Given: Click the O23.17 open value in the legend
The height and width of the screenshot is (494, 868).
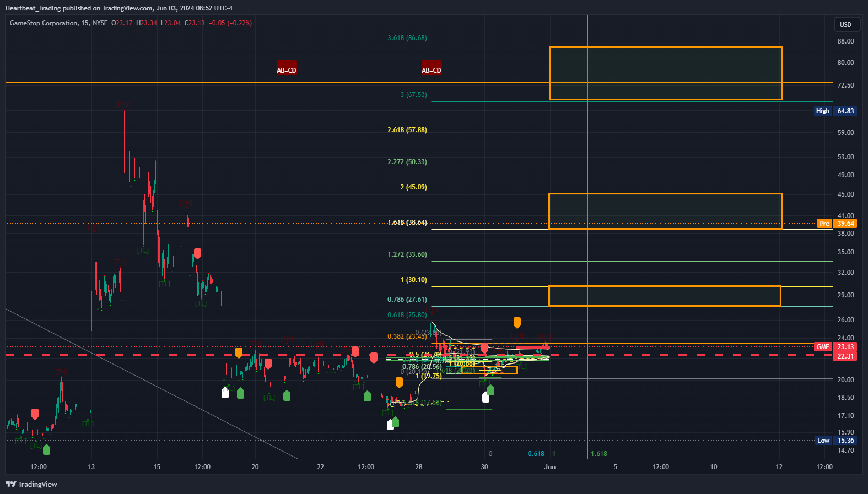Looking at the screenshot, I should 122,23.
